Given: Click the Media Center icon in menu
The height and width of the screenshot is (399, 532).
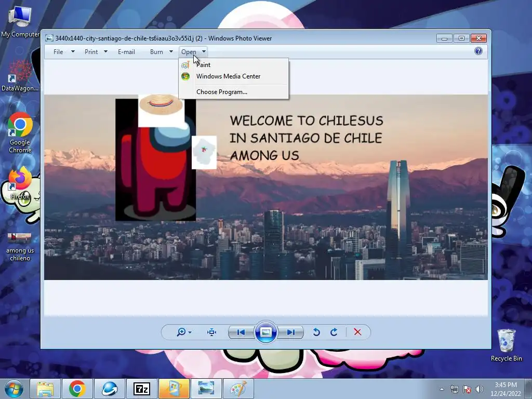Looking at the screenshot, I should pyautogui.click(x=185, y=76).
